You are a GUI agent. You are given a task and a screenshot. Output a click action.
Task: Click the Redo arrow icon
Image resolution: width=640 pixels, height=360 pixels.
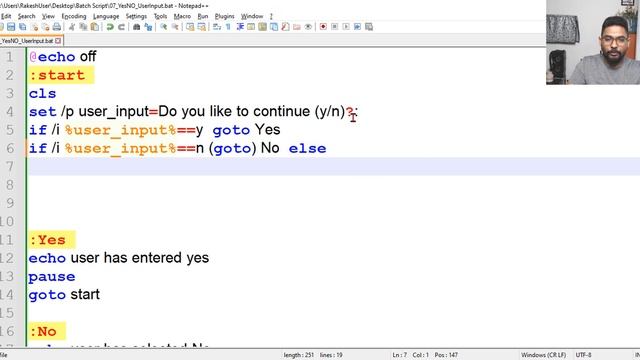pos(121,27)
